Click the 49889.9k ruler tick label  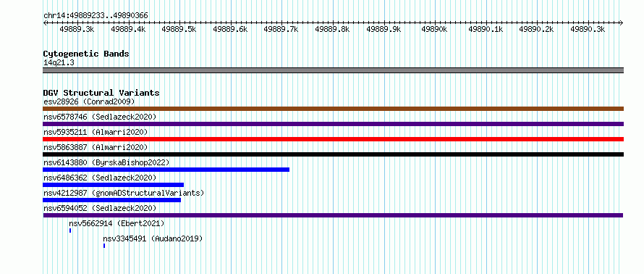click(x=384, y=29)
